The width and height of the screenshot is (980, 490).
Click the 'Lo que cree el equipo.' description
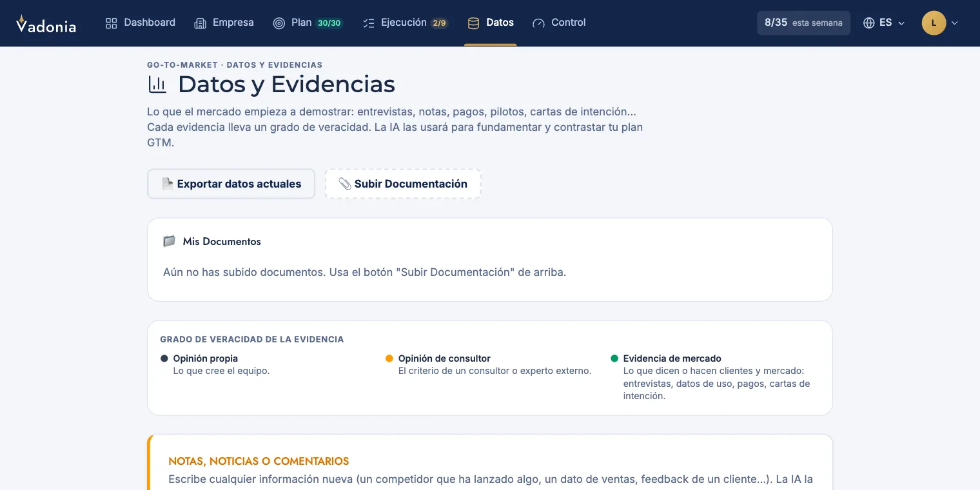tap(221, 371)
